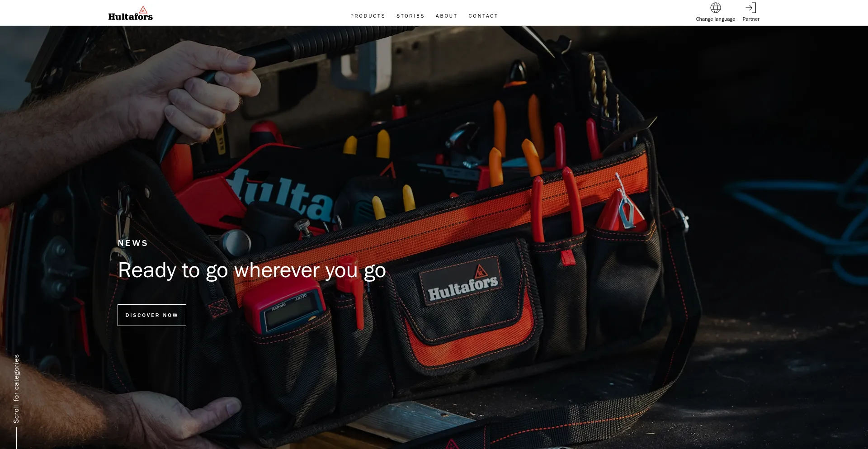
Task: Open the Contact page link
Action: click(x=483, y=16)
